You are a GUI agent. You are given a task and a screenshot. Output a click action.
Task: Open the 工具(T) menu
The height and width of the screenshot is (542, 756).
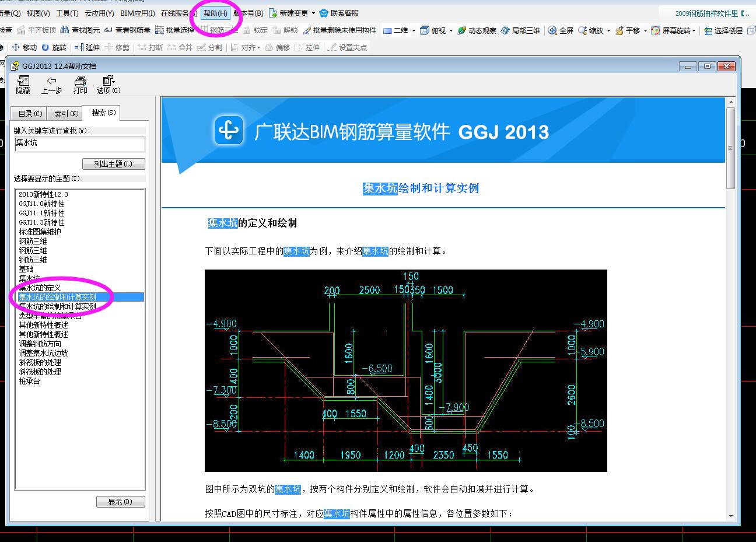pos(67,13)
